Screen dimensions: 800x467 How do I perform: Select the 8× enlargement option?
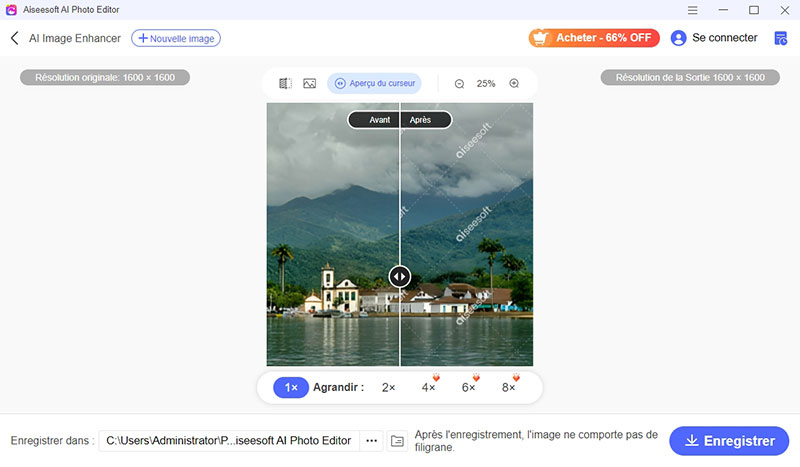[x=508, y=387]
